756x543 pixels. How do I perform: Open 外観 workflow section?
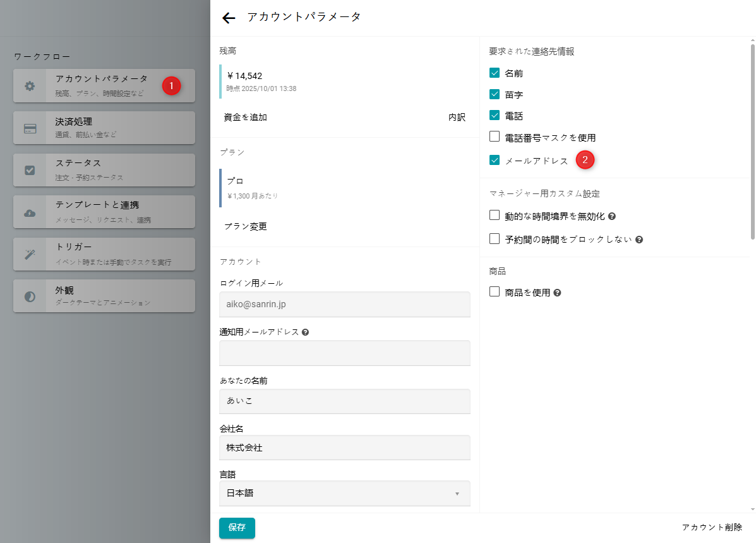104,296
